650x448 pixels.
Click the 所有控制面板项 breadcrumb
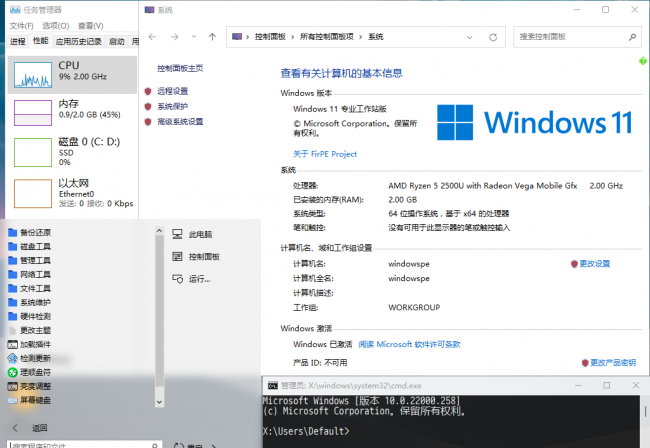click(327, 37)
